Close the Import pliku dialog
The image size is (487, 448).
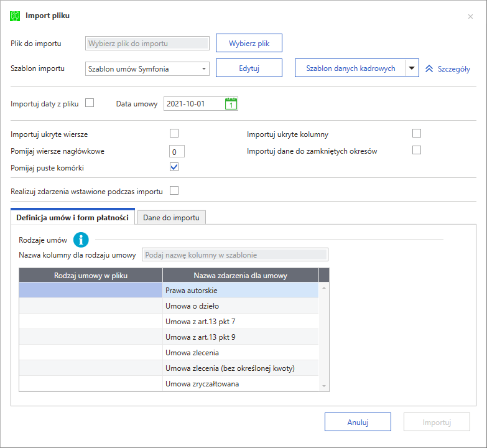pyautogui.click(x=470, y=16)
